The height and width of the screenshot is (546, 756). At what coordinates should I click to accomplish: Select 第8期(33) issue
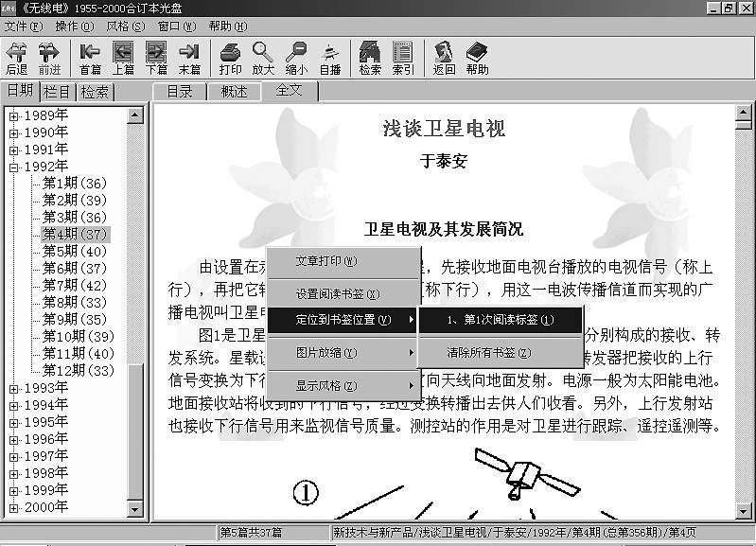[75, 303]
